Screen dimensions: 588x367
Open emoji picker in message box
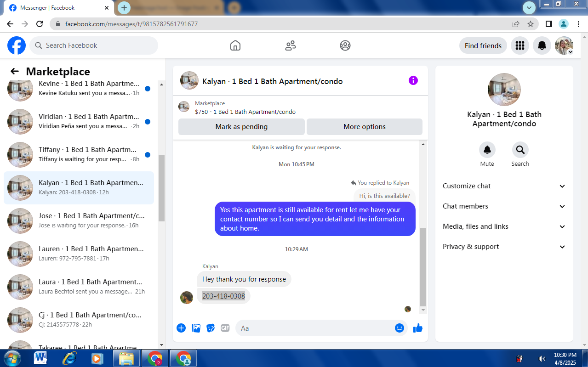click(x=400, y=328)
